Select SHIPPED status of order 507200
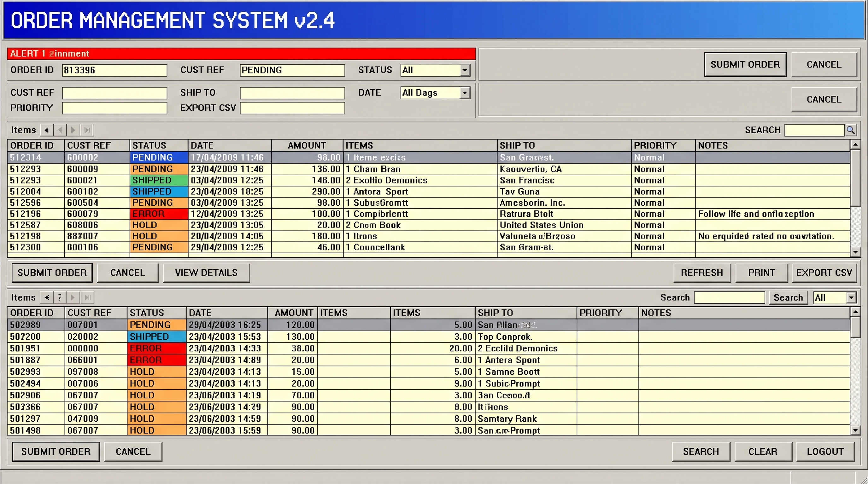The image size is (868, 484). tap(157, 337)
